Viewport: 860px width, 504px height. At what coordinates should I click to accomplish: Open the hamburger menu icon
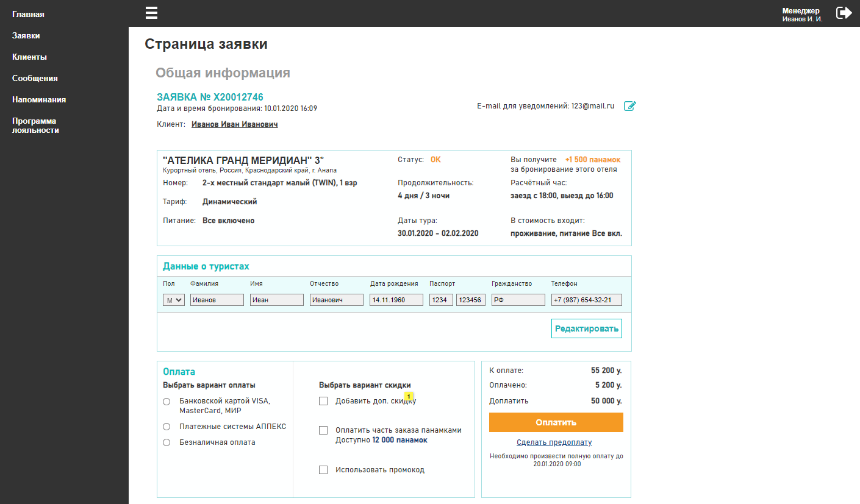tap(152, 13)
